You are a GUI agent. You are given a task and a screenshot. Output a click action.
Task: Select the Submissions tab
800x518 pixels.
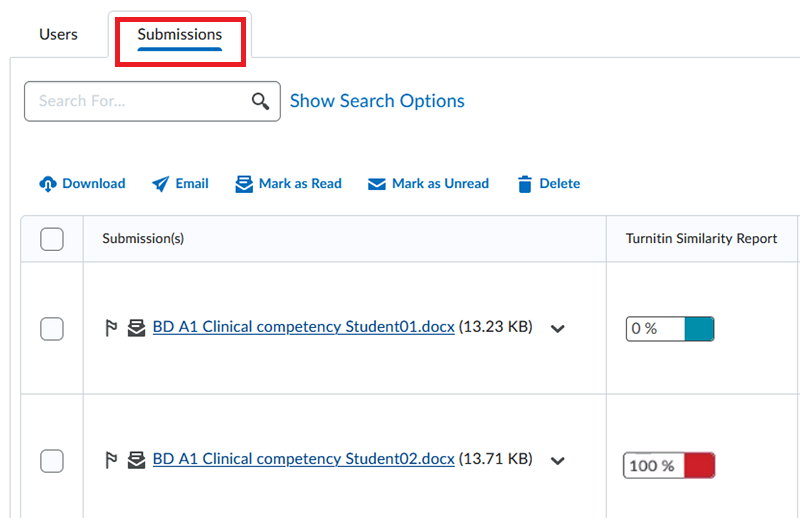(x=180, y=34)
